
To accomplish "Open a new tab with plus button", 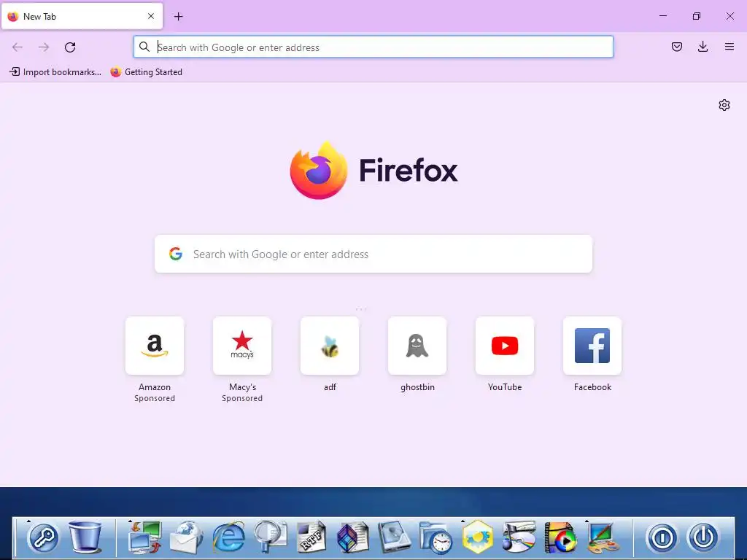I will (x=178, y=17).
